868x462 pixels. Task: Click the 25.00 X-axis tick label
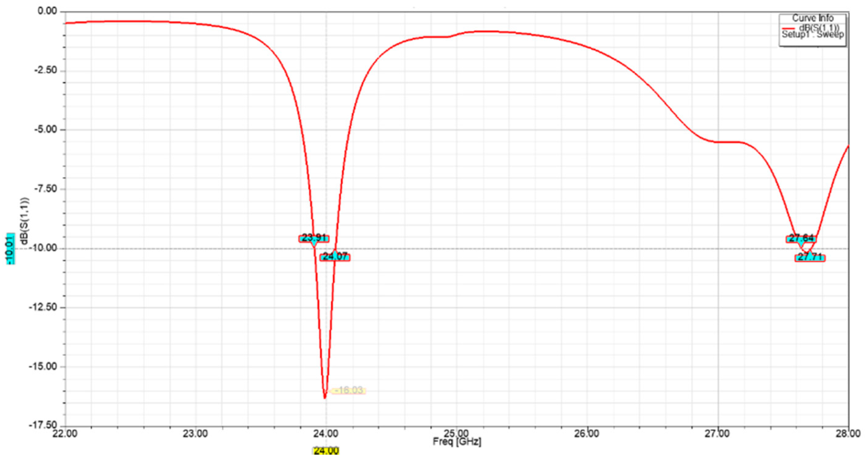point(457,433)
